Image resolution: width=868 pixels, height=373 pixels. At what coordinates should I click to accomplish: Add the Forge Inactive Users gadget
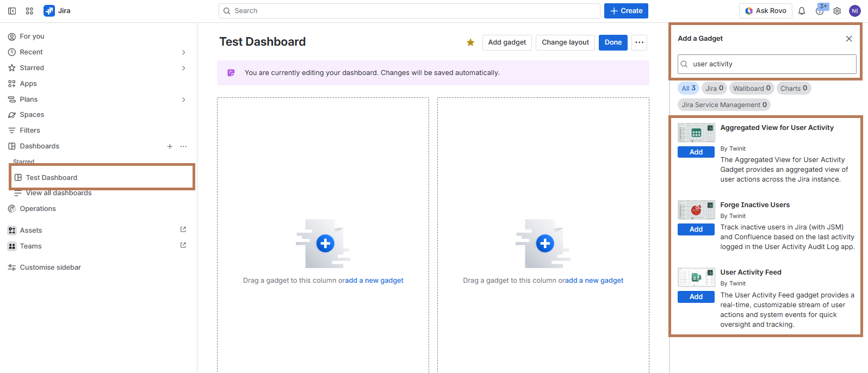(696, 229)
